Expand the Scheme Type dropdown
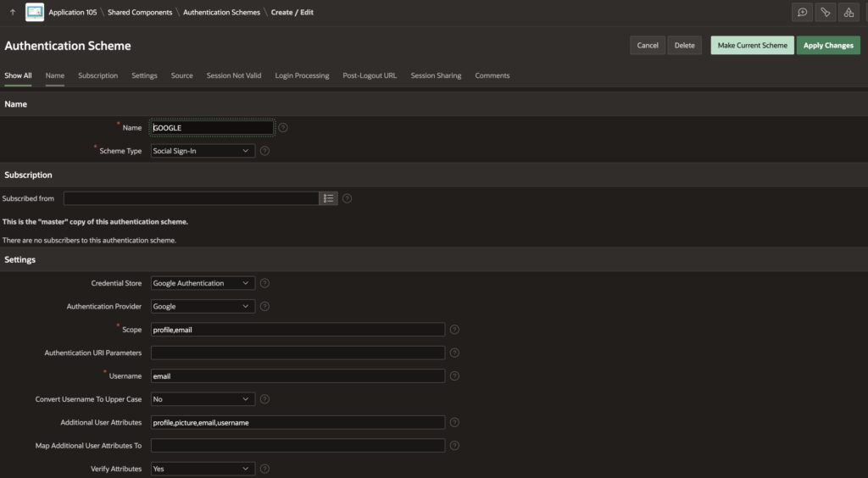868x478 pixels. [x=203, y=151]
